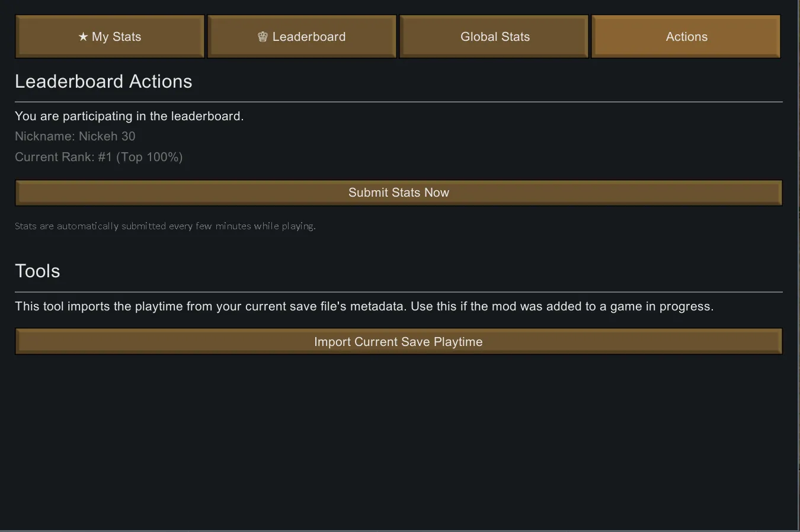Click Import Current Save Playtime button
This screenshot has width=800, height=532.
[x=398, y=342]
